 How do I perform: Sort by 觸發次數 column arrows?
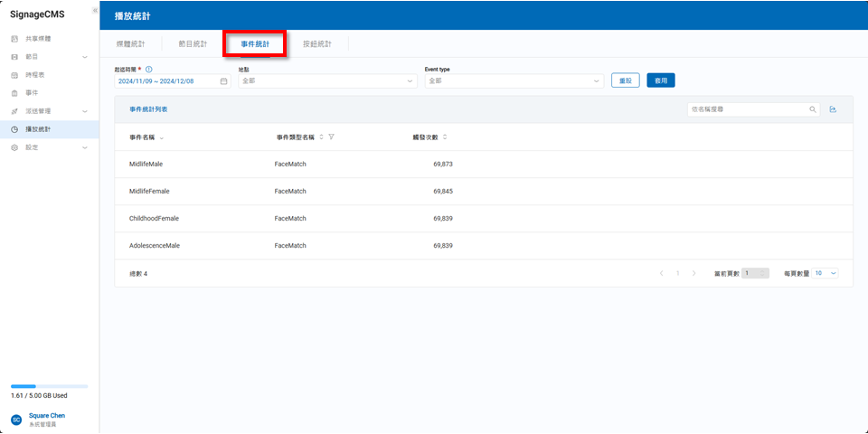coord(445,137)
